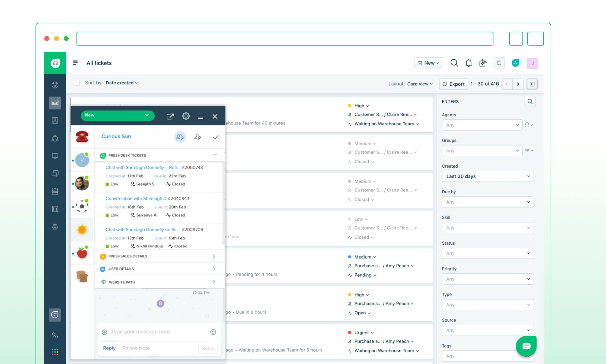Search filters with the magnifier button
Image resolution: width=606 pixels, height=364 pixels.
tap(530, 101)
